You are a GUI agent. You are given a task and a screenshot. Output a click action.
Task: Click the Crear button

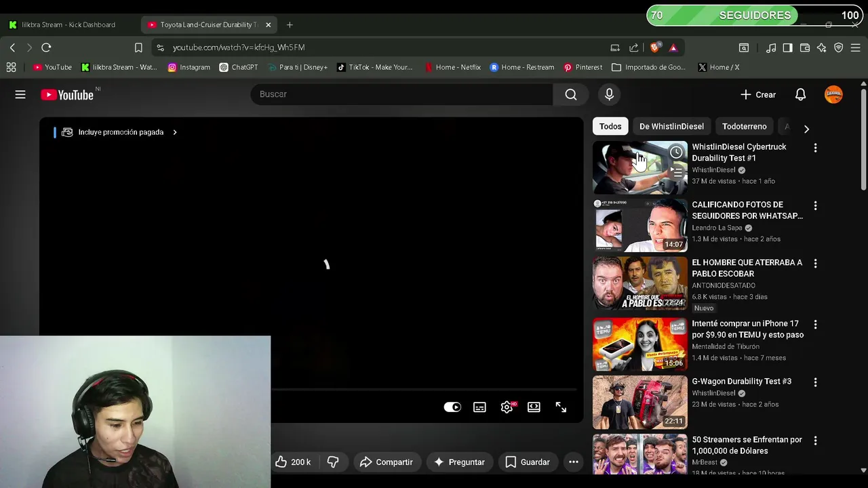click(x=758, y=95)
